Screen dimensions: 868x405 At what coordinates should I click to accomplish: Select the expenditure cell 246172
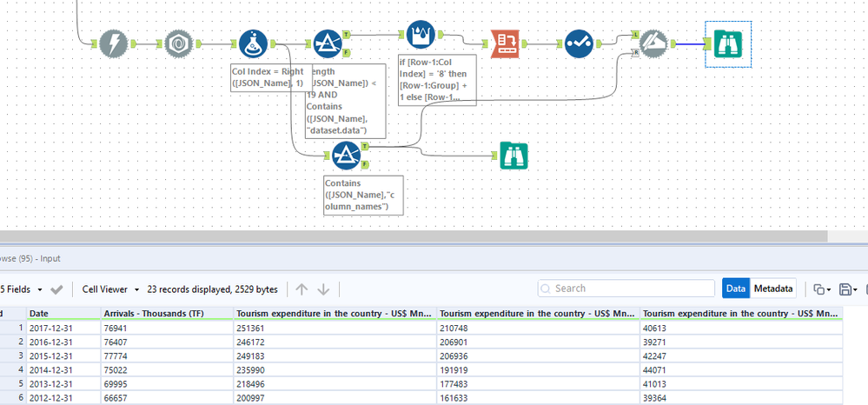pyautogui.click(x=335, y=342)
